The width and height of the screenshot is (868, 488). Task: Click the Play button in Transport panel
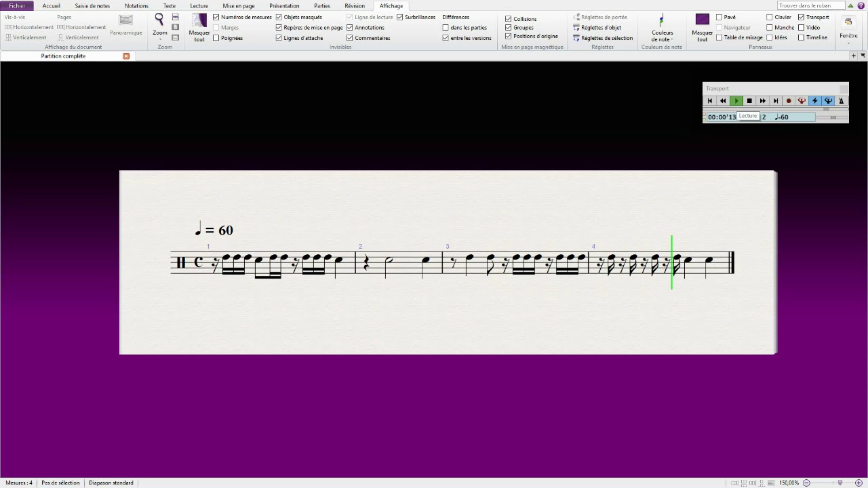pos(736,101)
